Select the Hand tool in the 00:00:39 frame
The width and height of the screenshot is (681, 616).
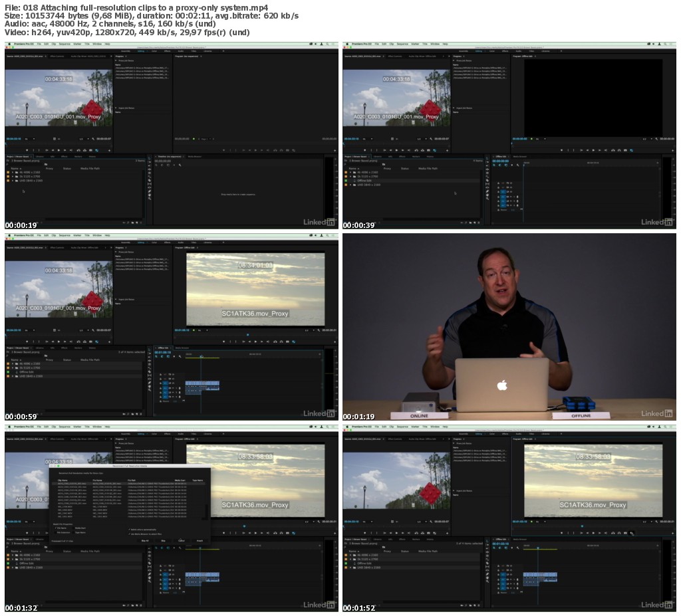(487, 195)
